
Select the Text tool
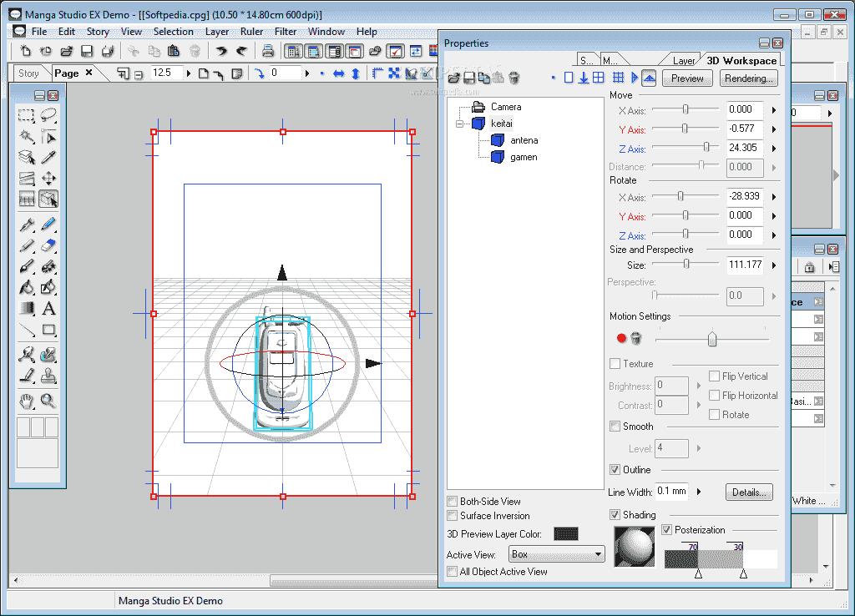[48, 309]
